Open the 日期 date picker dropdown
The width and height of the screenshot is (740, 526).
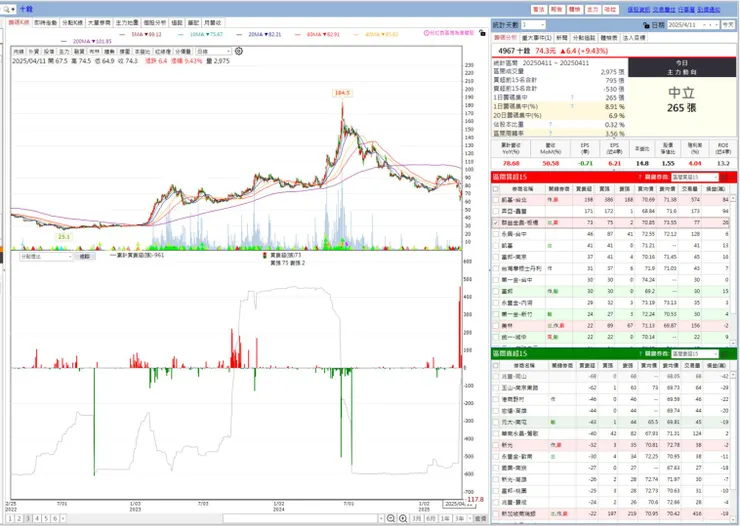point(693,25)
